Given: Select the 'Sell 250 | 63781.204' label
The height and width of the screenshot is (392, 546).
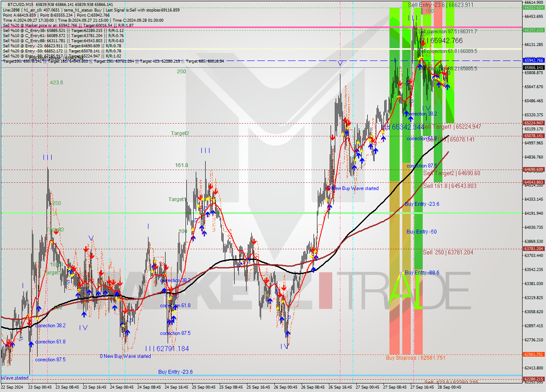Looking at the screenshot, I should pyautogui.click(x=448, y=252).
